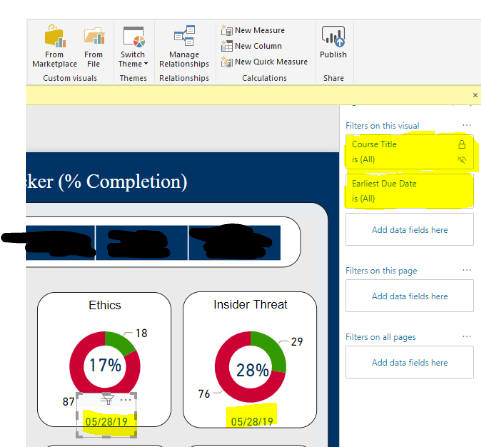Expand the Course Title filter card

point(409,152)
